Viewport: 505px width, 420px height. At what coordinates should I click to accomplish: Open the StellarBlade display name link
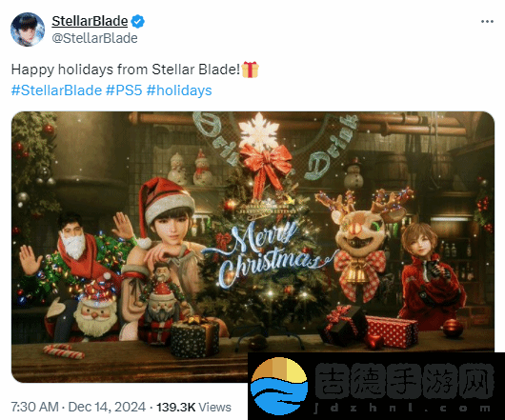90,21
